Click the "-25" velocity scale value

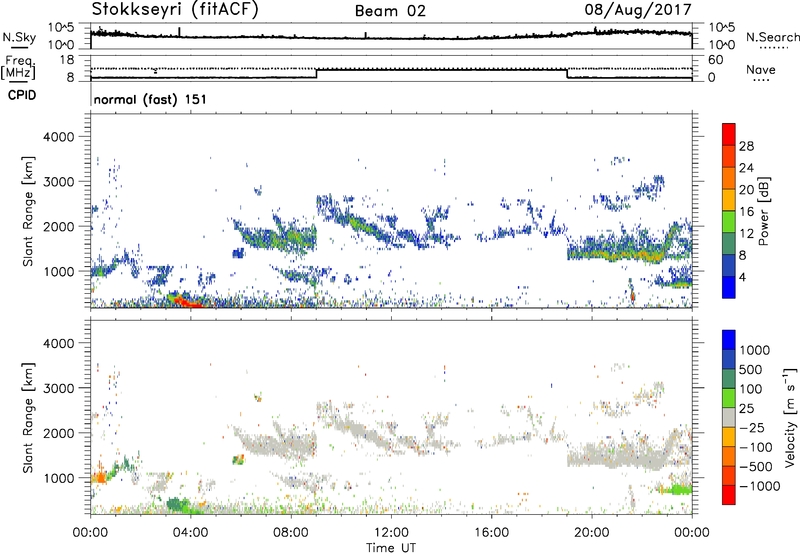click(x=752, y=428)
